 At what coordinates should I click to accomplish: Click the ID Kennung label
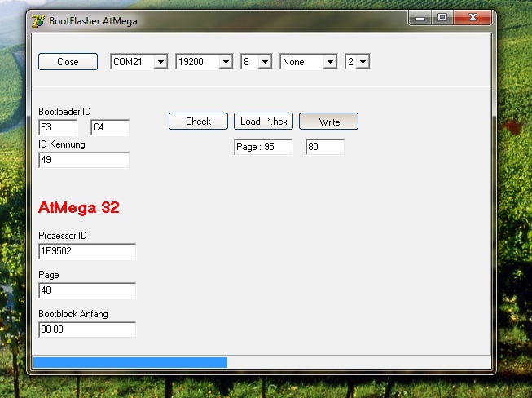coord(62,144)
